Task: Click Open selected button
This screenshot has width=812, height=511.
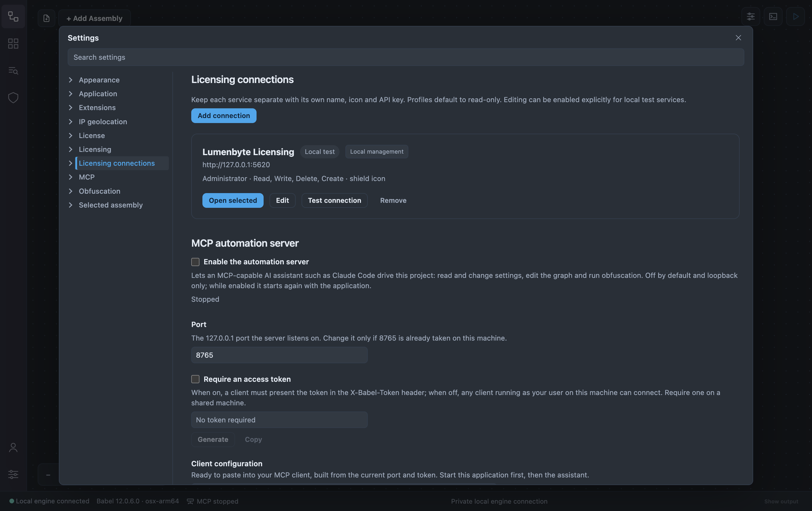Action: [233, 200]
